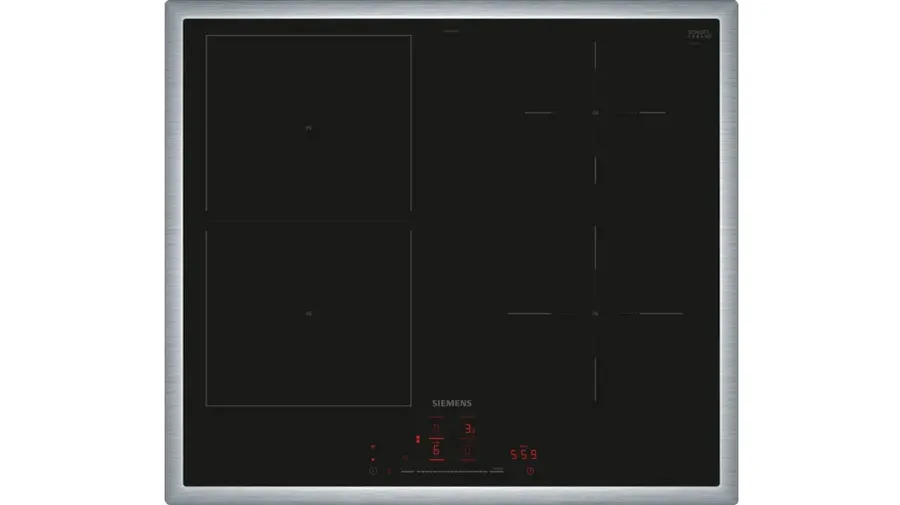900x505 pixels.
Task: Select the front-left zone display showing 6
Action: point(436,450)
